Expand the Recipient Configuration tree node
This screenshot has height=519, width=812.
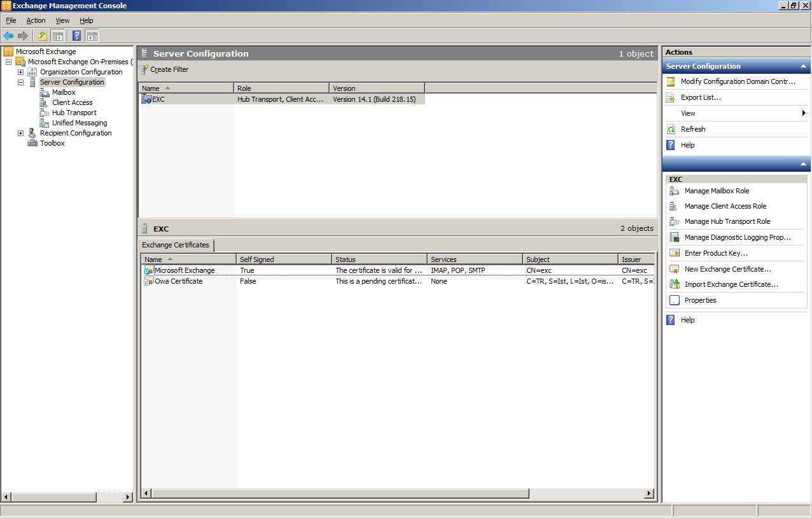tap(20, 133)
